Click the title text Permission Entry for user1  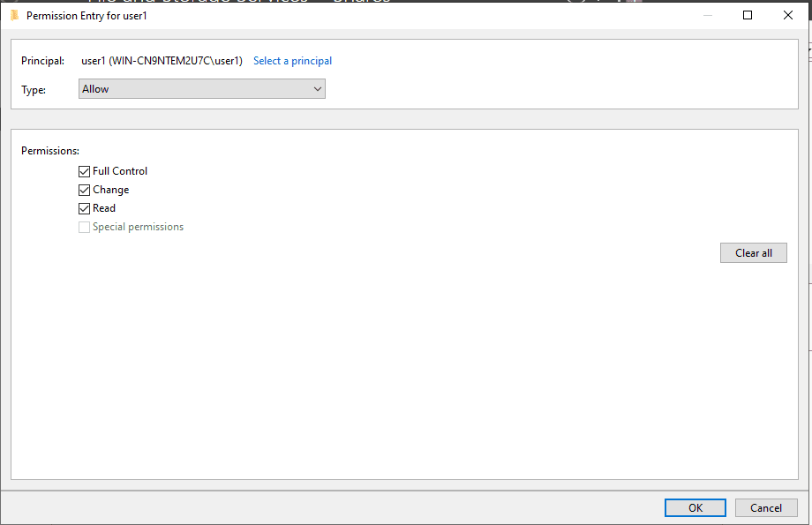click(x=86, y=16)
